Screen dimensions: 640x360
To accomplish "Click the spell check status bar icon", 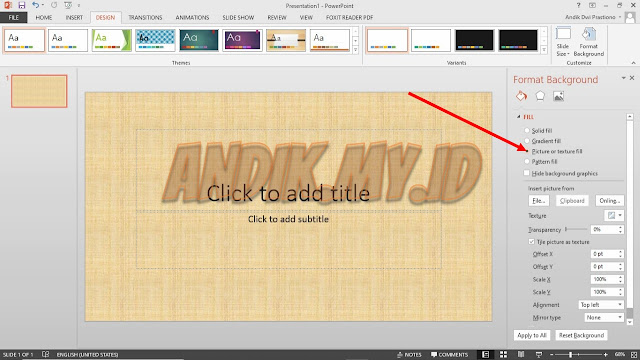I will 45,354.
